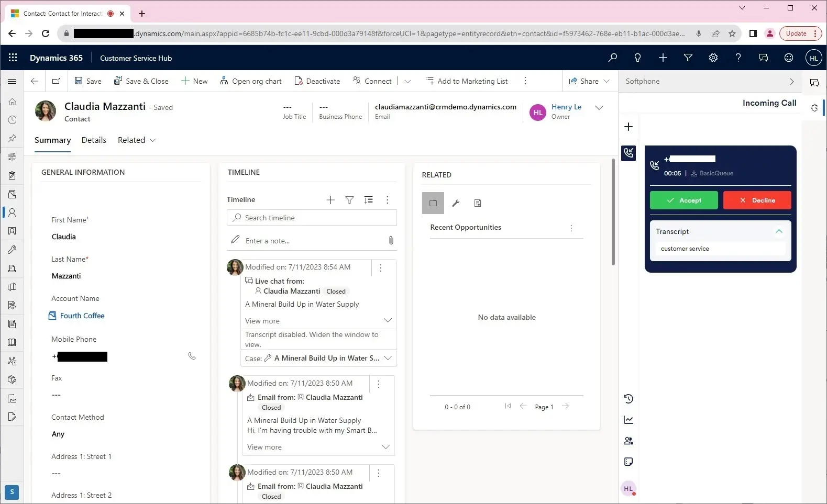Add a new timeline record with plus
This screenshot has height=504, width=827.
pyautogui.click(x=330, y=200)
